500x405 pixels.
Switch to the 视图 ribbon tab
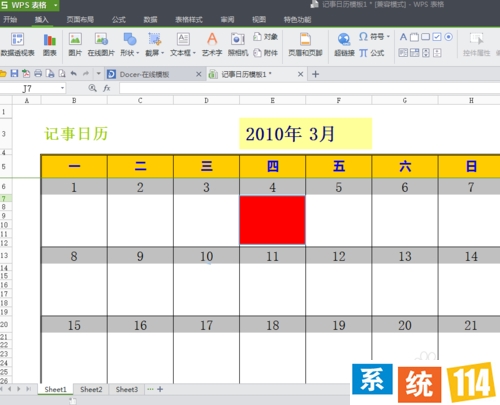[x=259, y=20]
